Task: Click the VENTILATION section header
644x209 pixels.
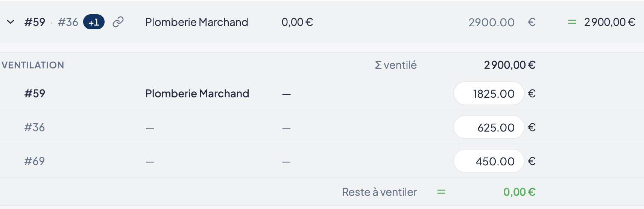Action: coord(33,65)
